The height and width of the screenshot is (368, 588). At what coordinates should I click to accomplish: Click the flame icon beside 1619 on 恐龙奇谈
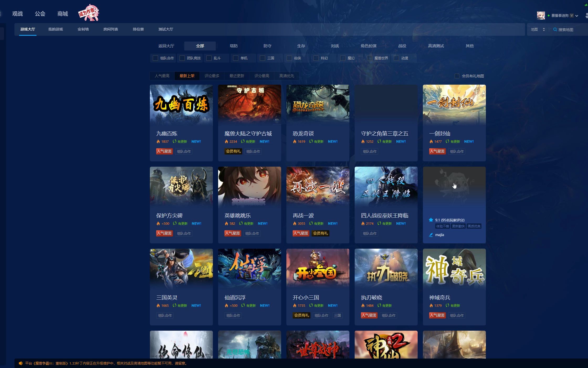tap(295, 141)
